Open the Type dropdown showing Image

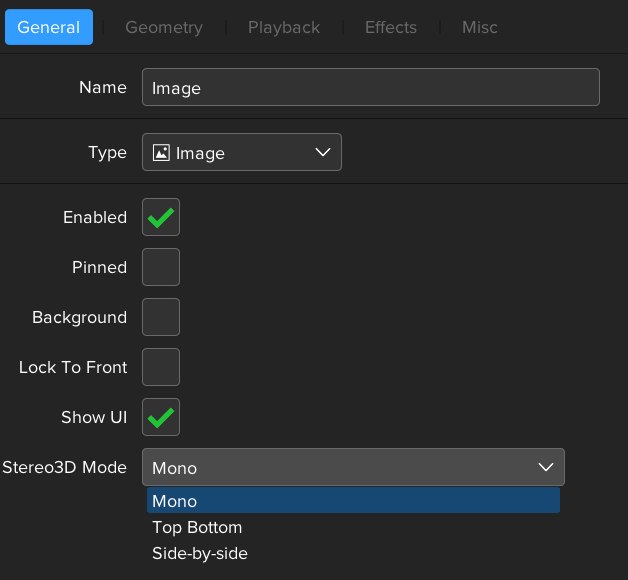click(241, 153)
